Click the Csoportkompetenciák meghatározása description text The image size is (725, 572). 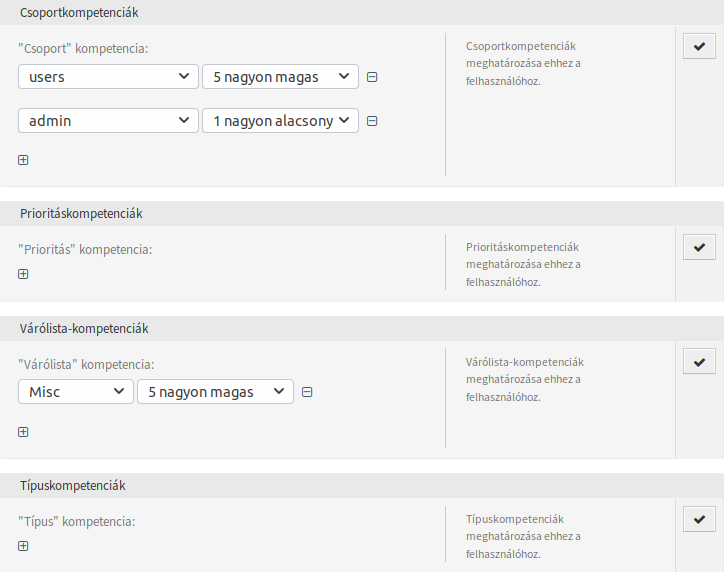pyautogui.click(x=523, y=64)
